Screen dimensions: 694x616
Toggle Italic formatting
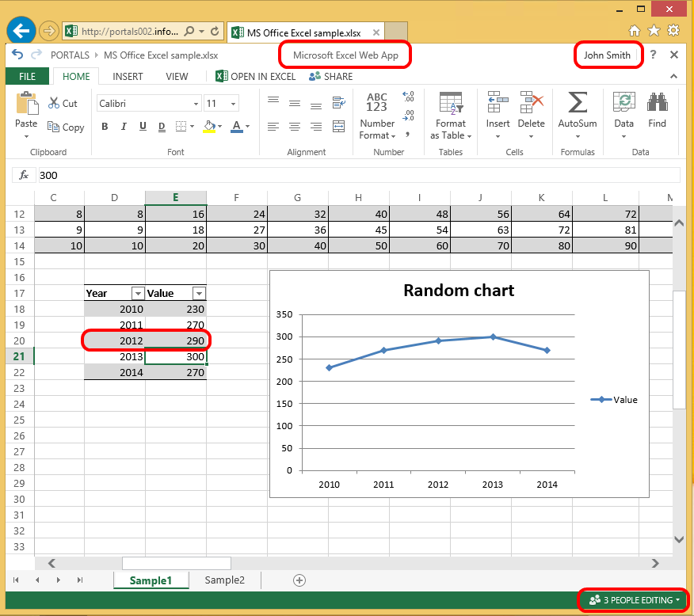124,127
